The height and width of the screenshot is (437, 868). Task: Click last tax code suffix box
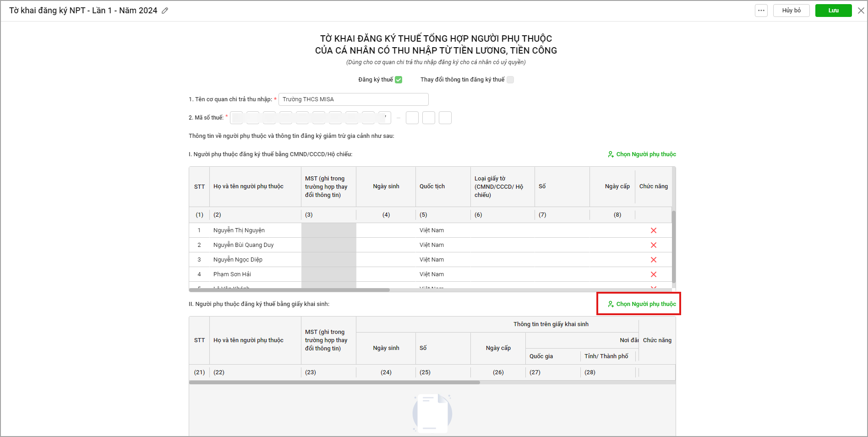(x=445, y=118)
